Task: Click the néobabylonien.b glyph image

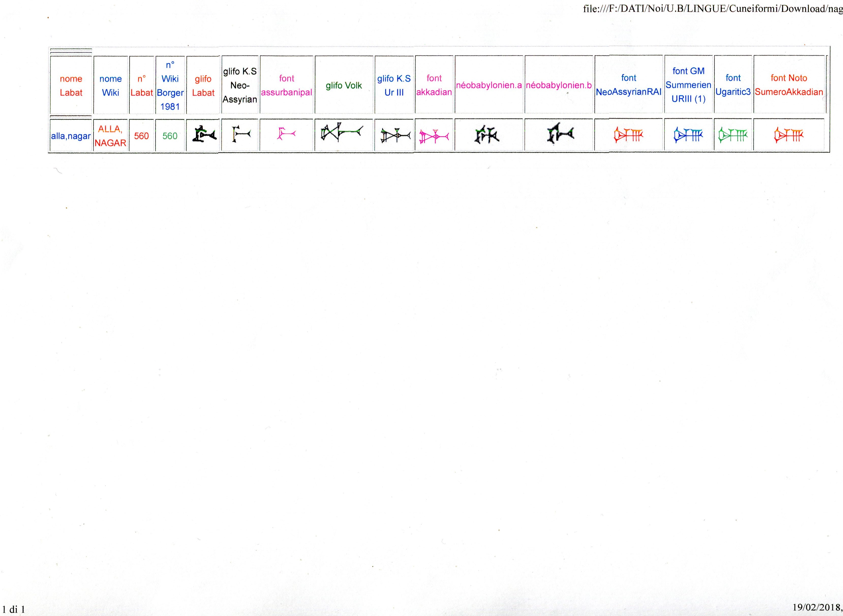Action: [x=560, y=133]
